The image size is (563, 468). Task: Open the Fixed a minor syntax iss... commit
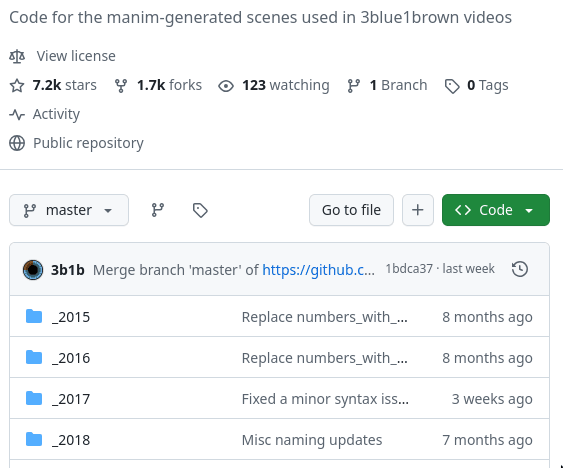coord(325,399)
